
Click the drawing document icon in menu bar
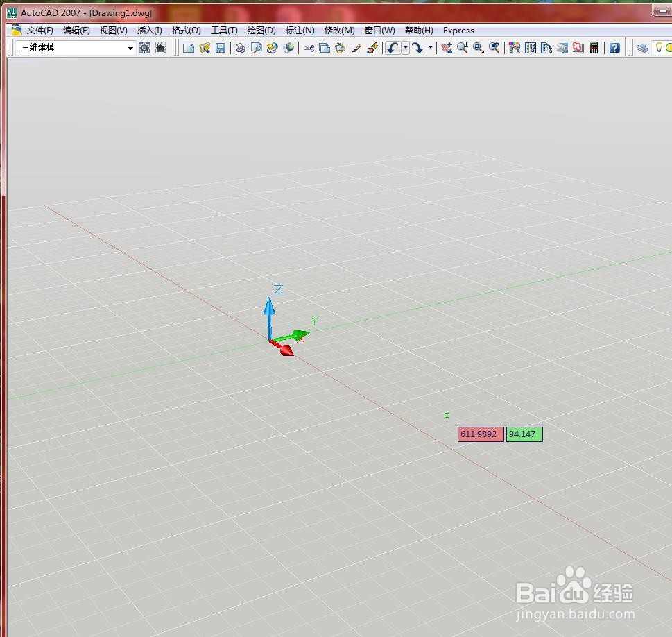click(x=17, y=30)
